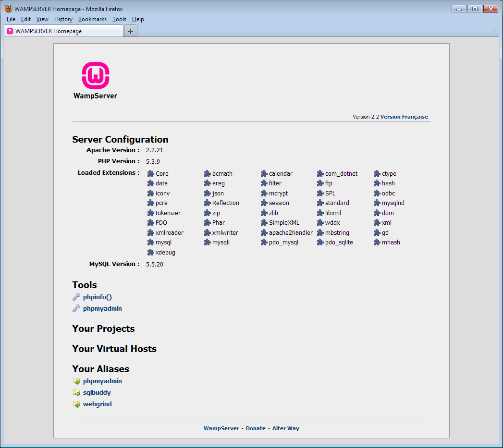
Task: Follow the Donate footer link
Action: pos(256,428)
